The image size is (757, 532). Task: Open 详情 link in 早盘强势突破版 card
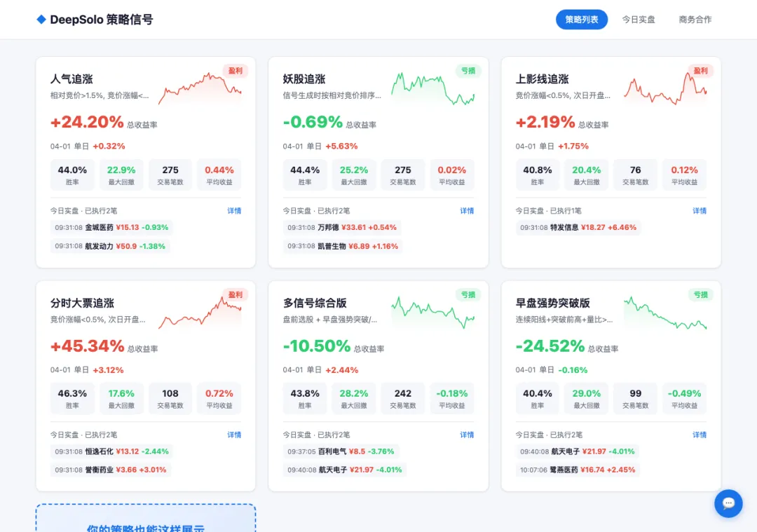click(x=700, y=435)
